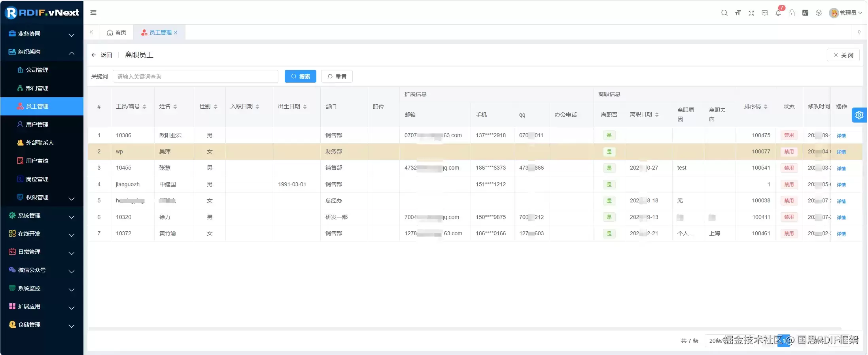Viewport: 868px width, 355px height.
Task: Click the font size icon in header
Action: [738, 13]
